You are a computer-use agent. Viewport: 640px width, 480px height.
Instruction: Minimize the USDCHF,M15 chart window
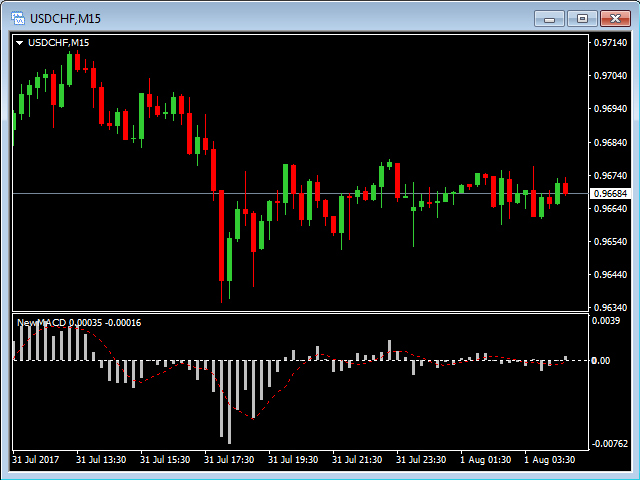click(549, 19)
